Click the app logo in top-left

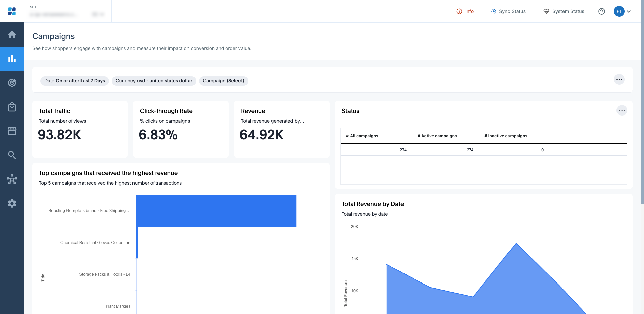12,11
